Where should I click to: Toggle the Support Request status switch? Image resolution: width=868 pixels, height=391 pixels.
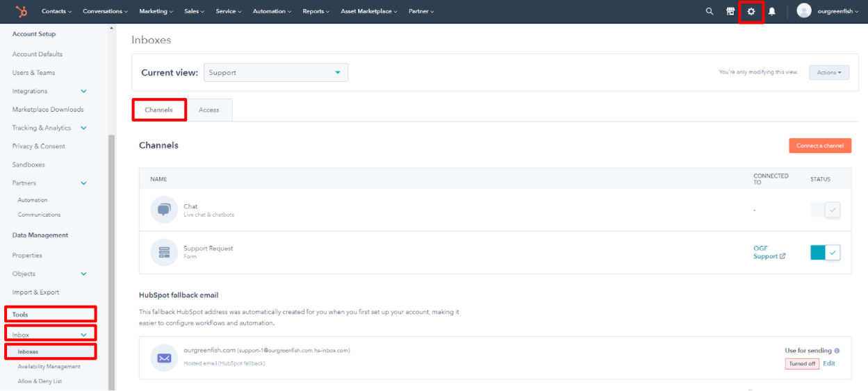(x=826, y=252)
